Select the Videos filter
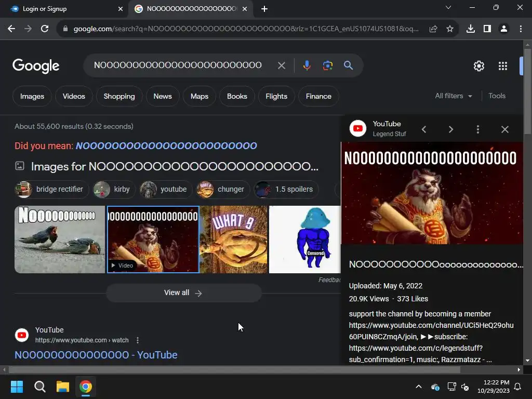532x399 pixels. (74, 96)
